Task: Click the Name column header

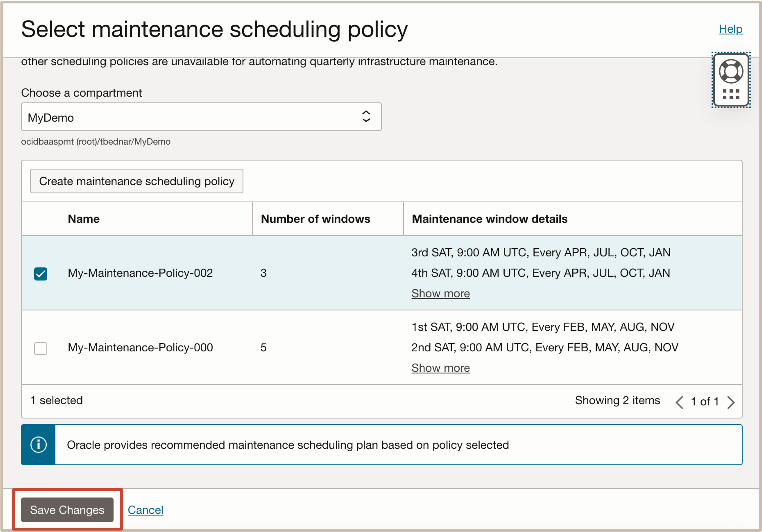Action: coord(84,219)
